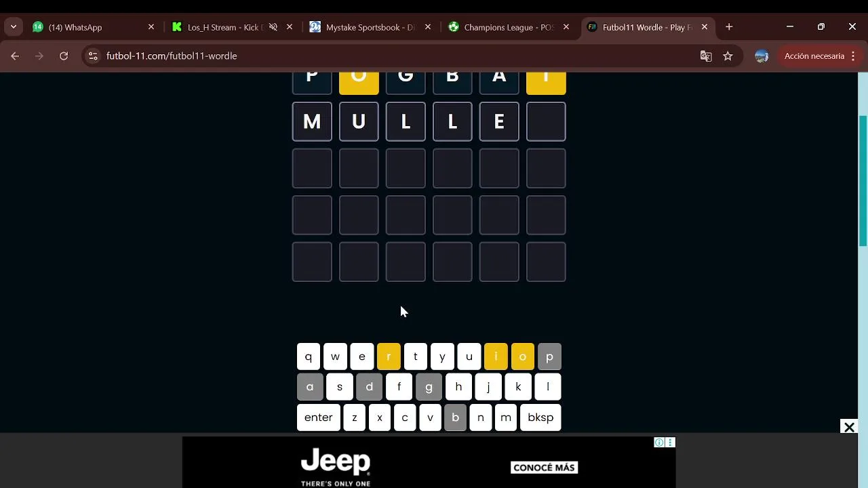The image size is (868, 488).
Task: Restore down the browser window
Action: 821,27
